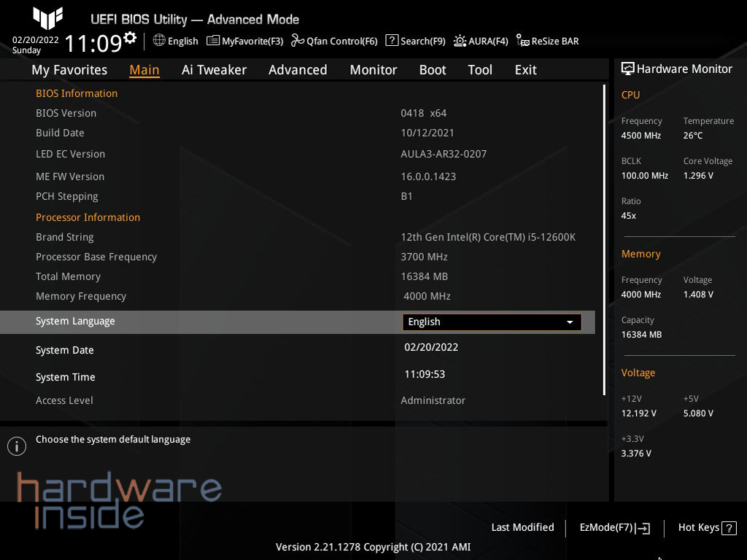Click Last Modified button
The image size is (747, 560).
point(522,528)
